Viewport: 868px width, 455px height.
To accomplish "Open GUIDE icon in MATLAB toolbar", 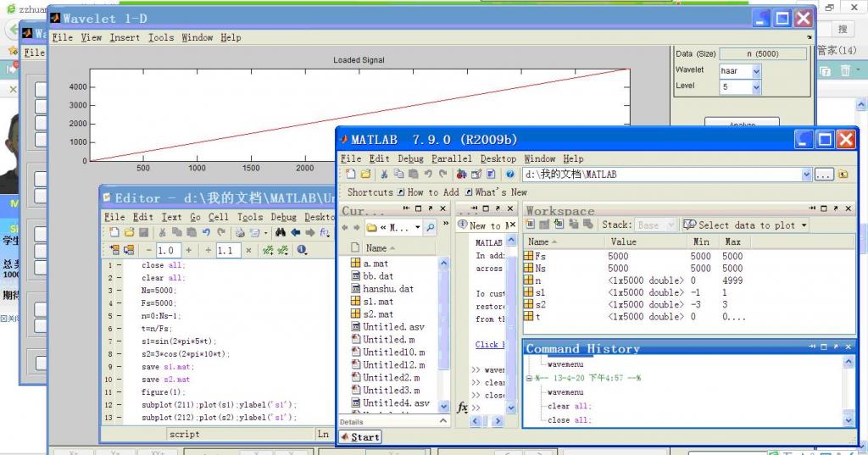I will tap(476, 174).
